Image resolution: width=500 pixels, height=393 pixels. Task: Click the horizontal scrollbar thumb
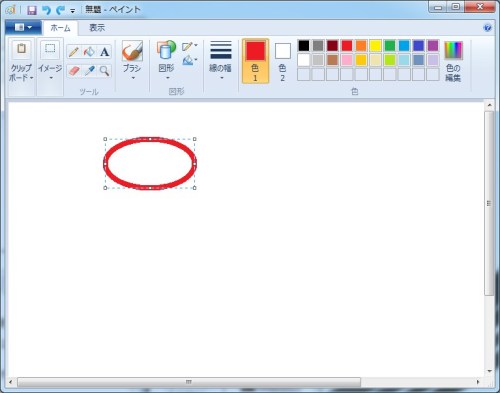(x=189, y=382)
